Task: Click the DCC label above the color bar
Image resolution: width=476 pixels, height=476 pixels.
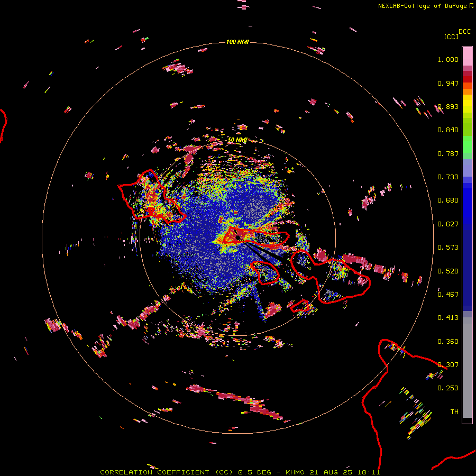Action: [465, 32]
